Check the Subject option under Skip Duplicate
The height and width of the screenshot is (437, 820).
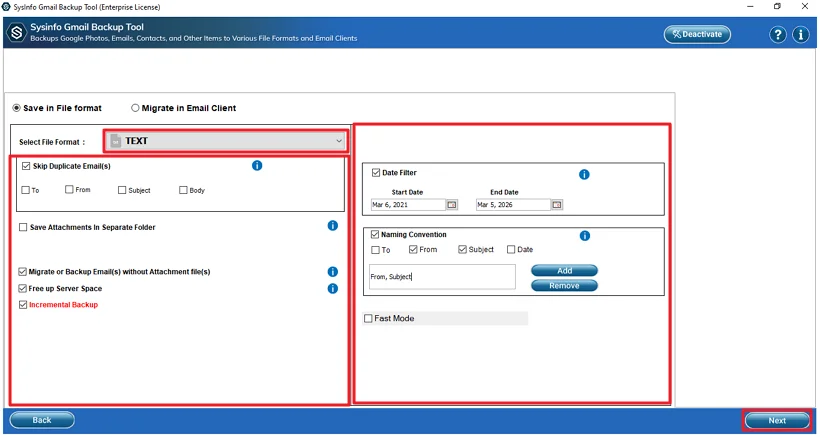coord(122,190)
